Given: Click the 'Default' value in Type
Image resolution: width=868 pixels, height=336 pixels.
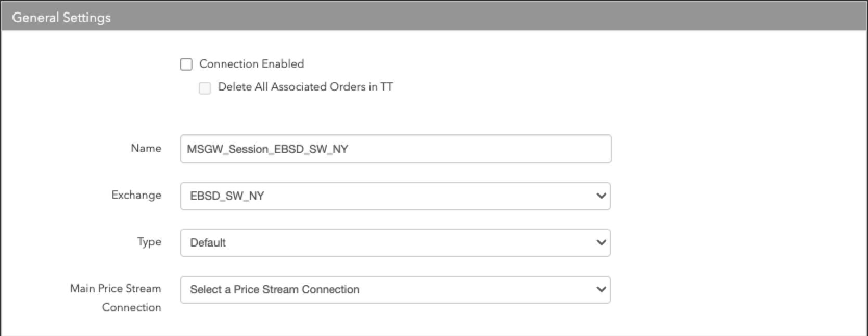Looking at the screenshot, I should 208,243.
